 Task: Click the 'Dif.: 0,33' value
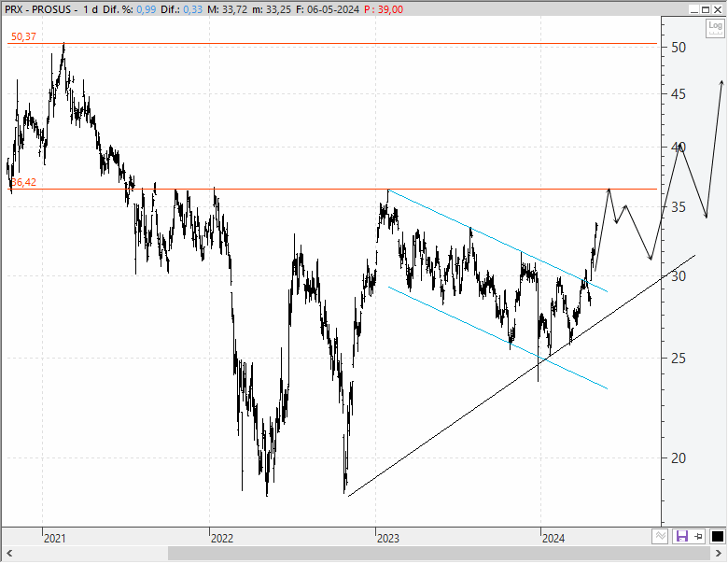182,9
